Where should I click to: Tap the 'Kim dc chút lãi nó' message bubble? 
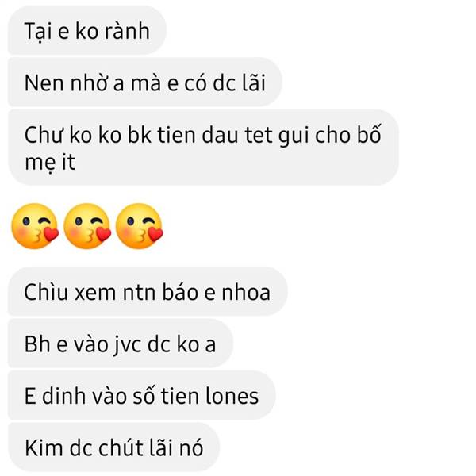tap(113, 447)
